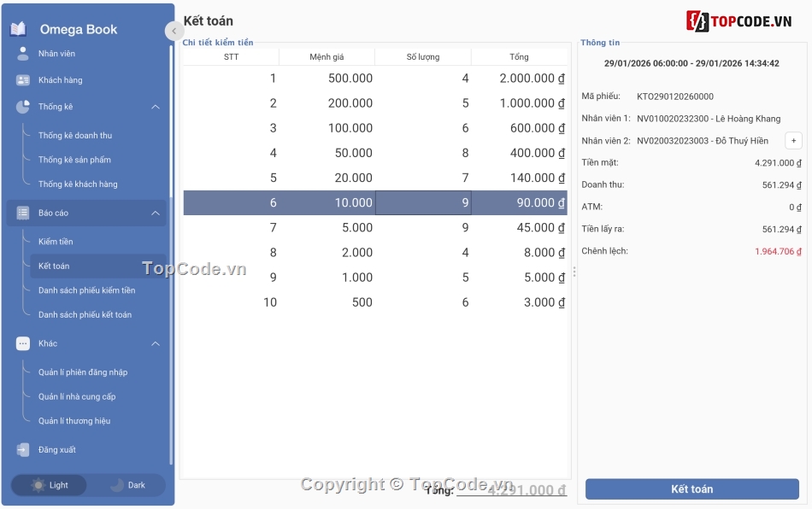Viewport: 812px width, 509px height.
Task: Click the Omega Book title
Action: 79,30
